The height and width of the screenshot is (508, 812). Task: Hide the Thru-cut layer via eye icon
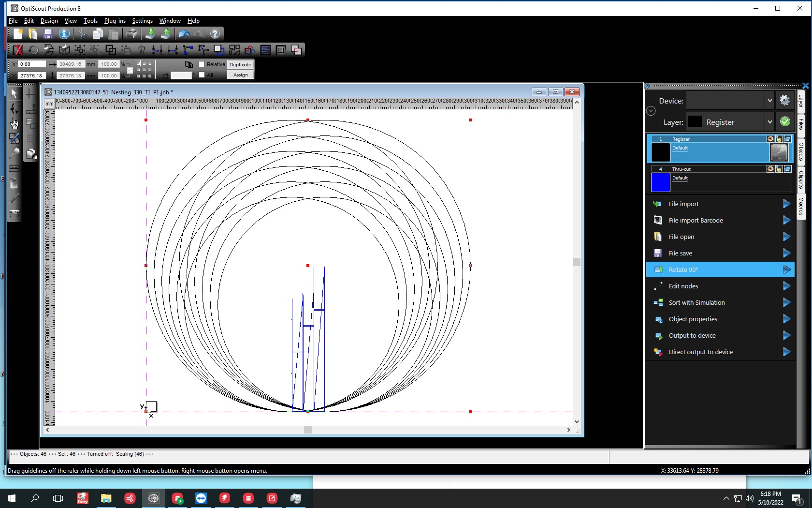tap(770, 169)
